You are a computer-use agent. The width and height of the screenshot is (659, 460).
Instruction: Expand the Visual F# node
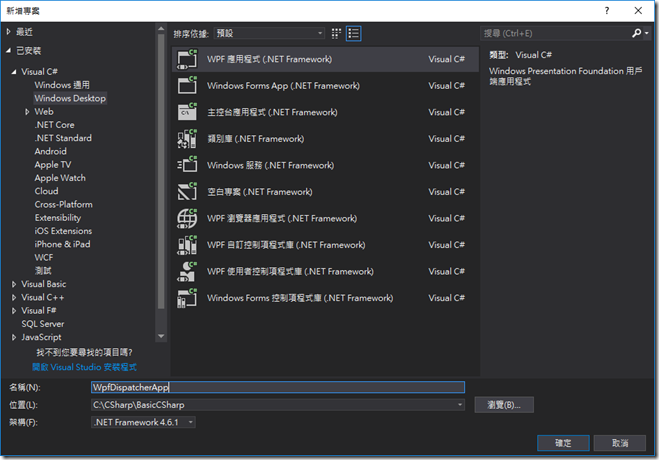click(x=14, y=311)
